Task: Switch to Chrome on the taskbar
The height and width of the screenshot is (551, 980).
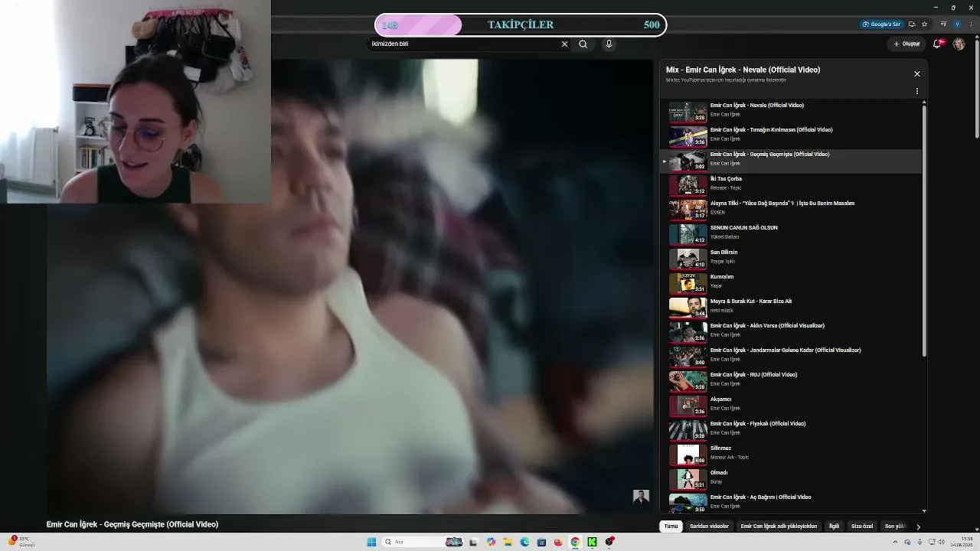Action: [x=575, y=542]
